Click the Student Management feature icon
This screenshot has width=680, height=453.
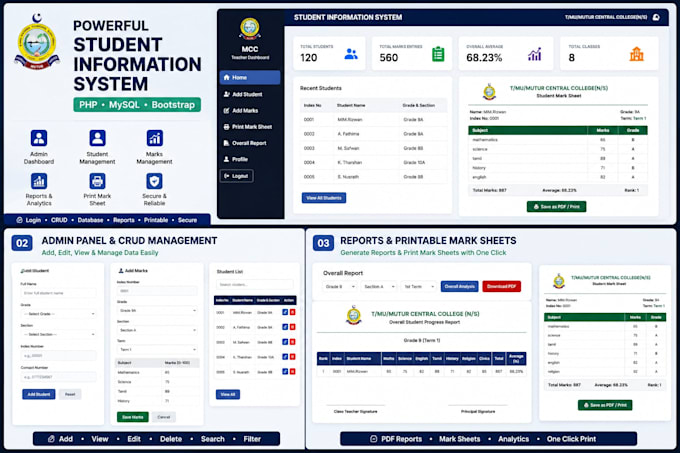(x=97, y=138)
